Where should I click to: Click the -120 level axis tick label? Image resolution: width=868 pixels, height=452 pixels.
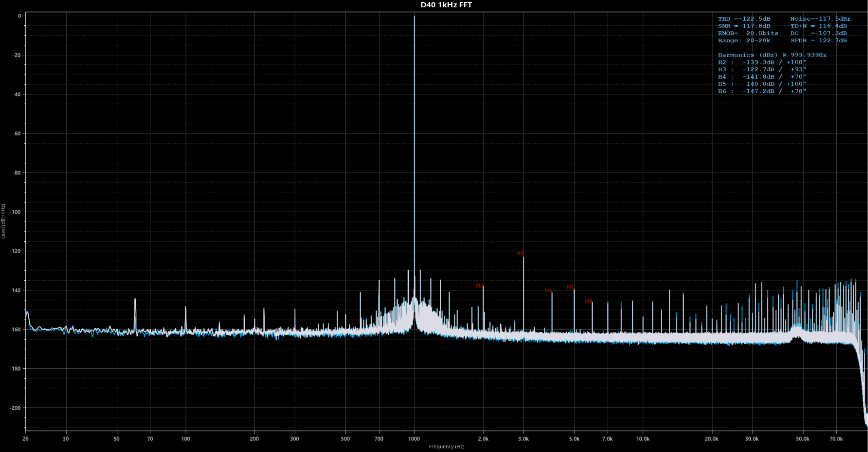[x=16, y=251]
